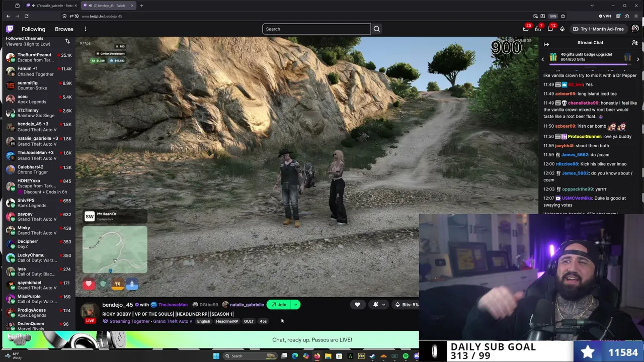Open ShivFPS sidebar channel
644x362 pixels.
(39, 203)
